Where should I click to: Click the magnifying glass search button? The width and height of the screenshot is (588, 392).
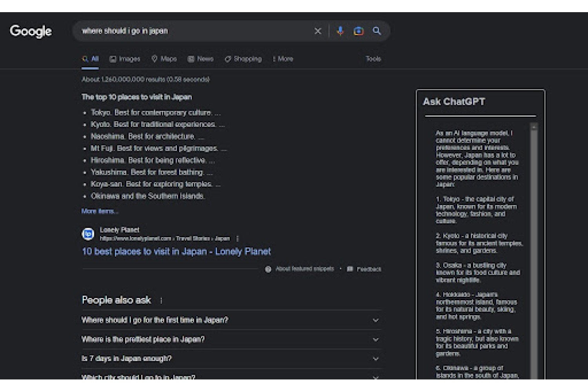[377, 31]
